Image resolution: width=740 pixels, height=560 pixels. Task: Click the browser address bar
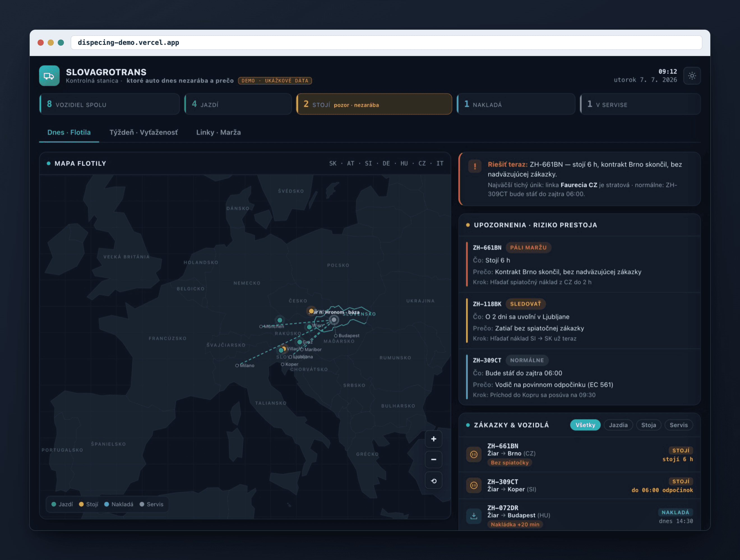pos(386,43)
